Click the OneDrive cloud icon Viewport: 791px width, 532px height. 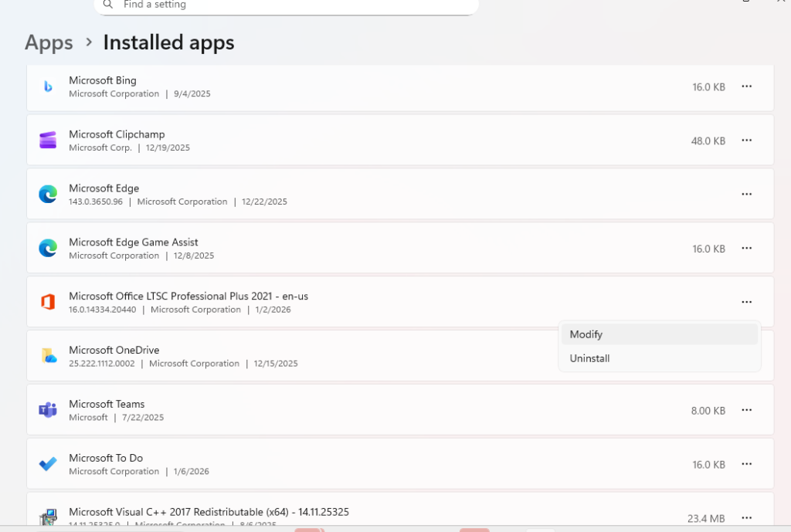pyautogui.click(x=47, y=356)
